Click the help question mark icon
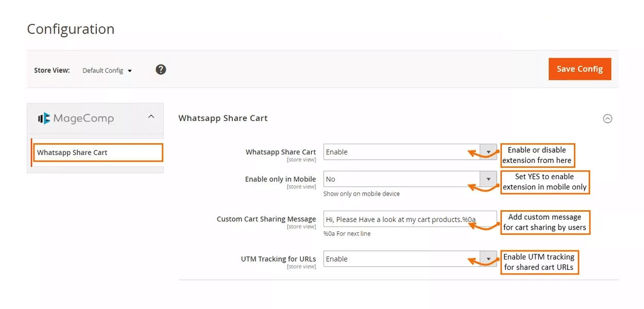 161,70
